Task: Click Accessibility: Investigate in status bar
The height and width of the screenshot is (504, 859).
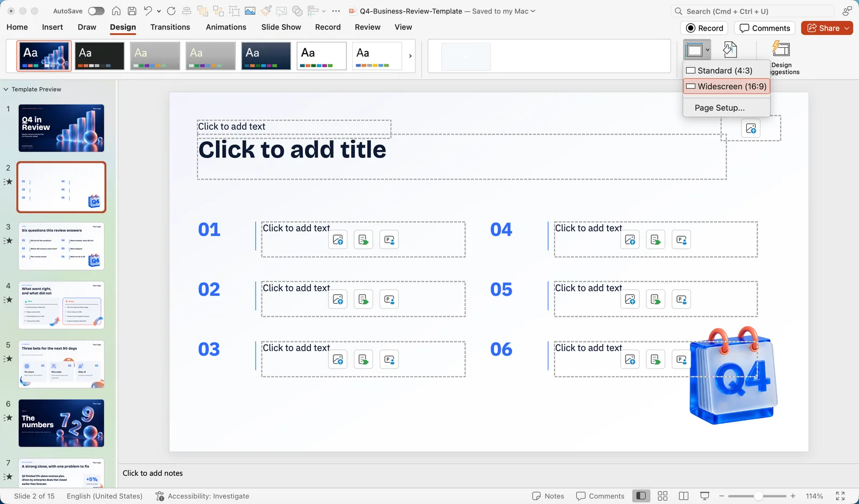Action: tap(202, 496)
